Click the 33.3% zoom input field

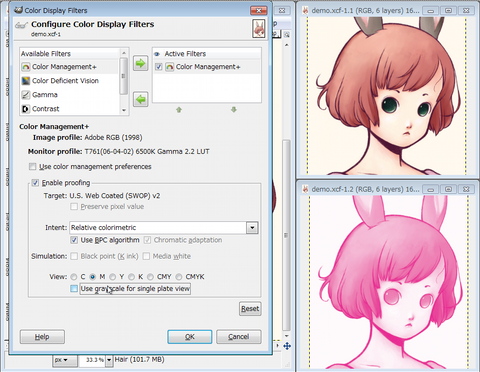[92, 360]
